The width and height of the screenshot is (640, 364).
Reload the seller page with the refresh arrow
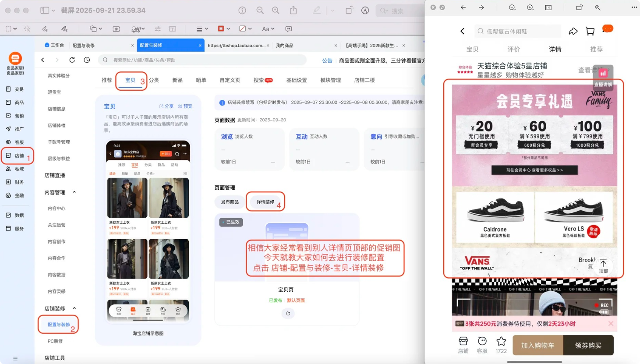click(72, 60)
